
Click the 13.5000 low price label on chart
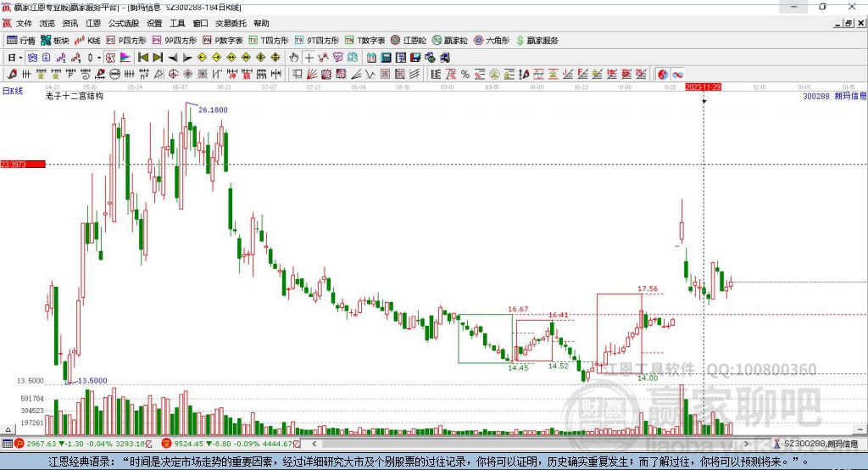pos(92,381)
